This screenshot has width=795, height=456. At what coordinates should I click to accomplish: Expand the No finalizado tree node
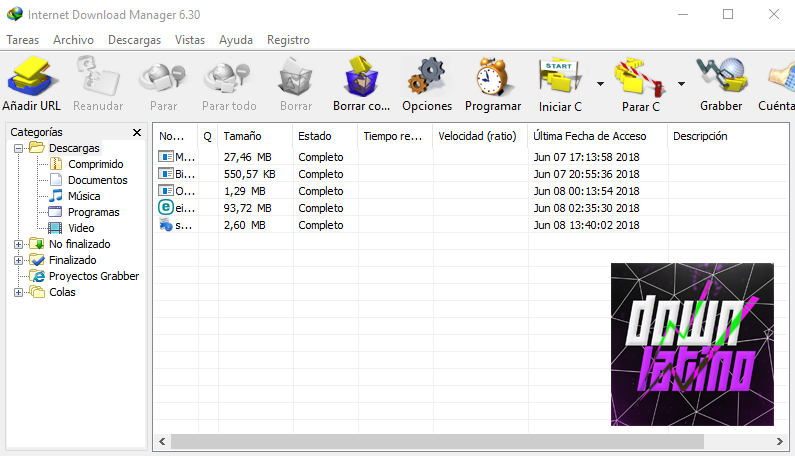(x=18, y=244)
